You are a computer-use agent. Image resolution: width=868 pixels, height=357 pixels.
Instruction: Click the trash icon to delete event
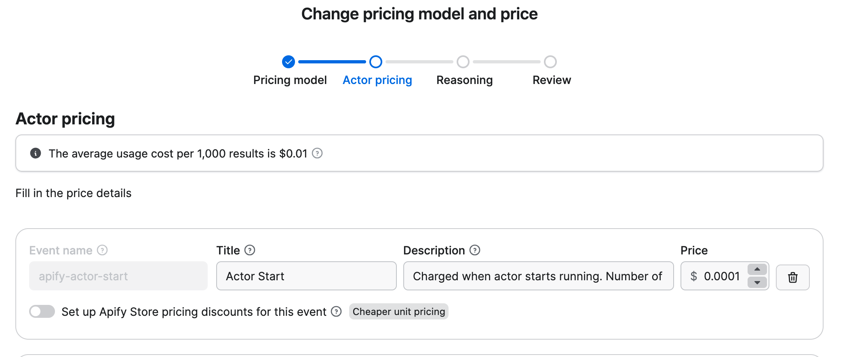pos(792,277)
